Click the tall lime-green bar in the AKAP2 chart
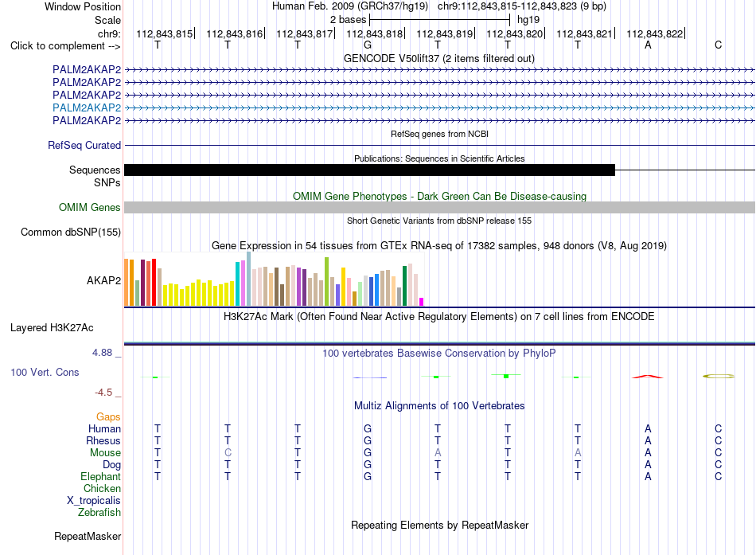756x555 pixels. tap(327, 281)
